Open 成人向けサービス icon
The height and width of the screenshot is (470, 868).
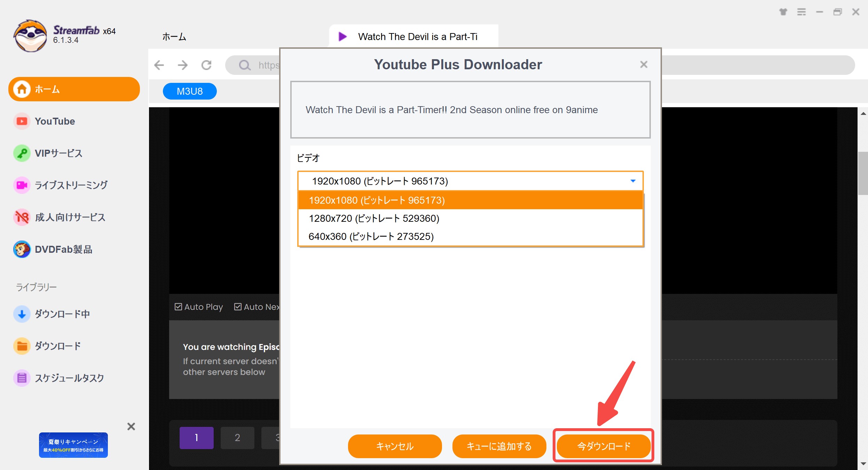pyautogui.click(x=22, y=217)
